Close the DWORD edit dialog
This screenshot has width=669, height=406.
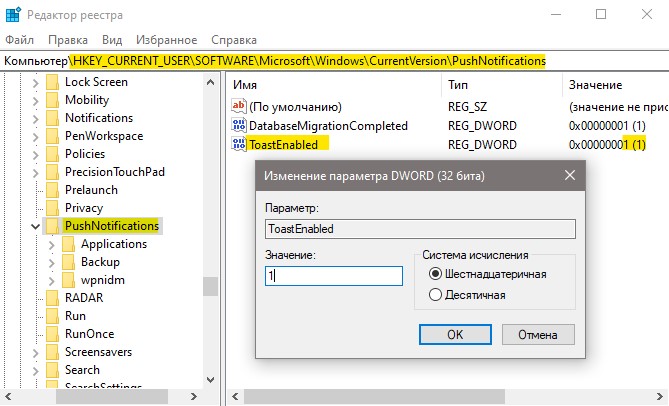[570, 175]
